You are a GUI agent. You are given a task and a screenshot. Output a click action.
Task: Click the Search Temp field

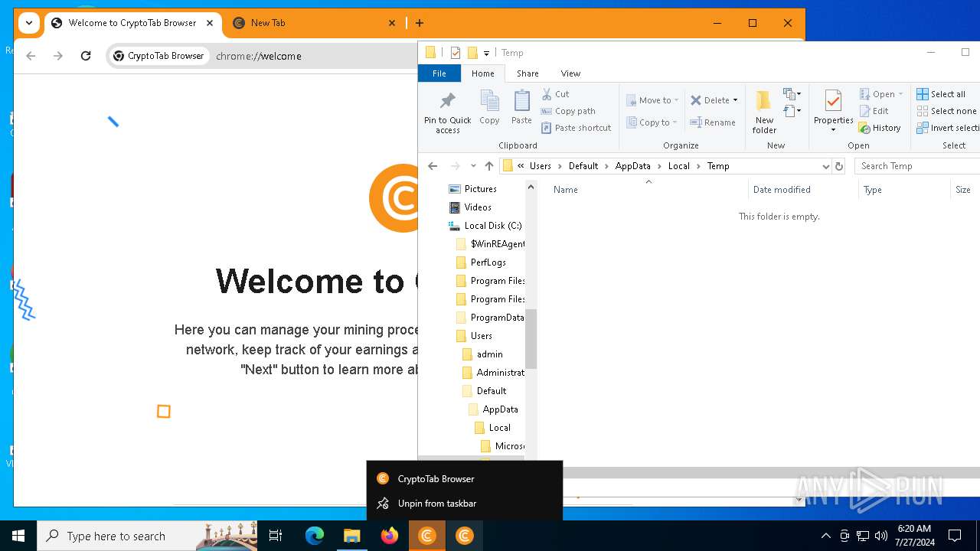pyautogui.click(x=916, y=166)
